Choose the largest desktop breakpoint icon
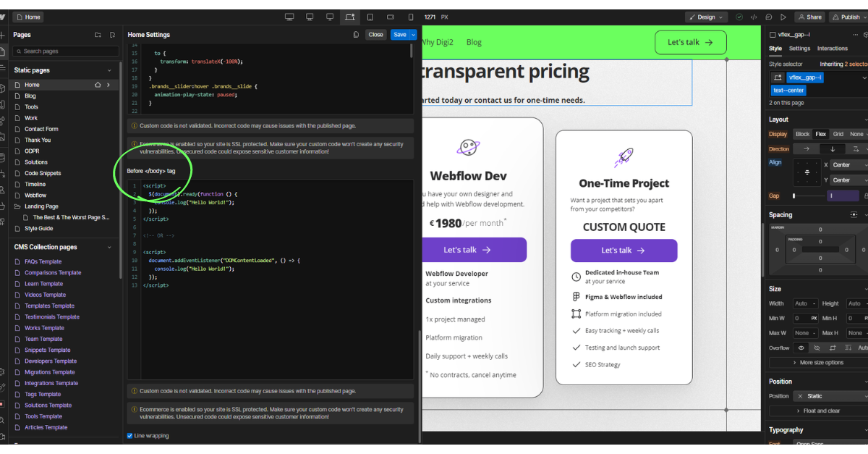868x454 pixels. tap(289, 17)
